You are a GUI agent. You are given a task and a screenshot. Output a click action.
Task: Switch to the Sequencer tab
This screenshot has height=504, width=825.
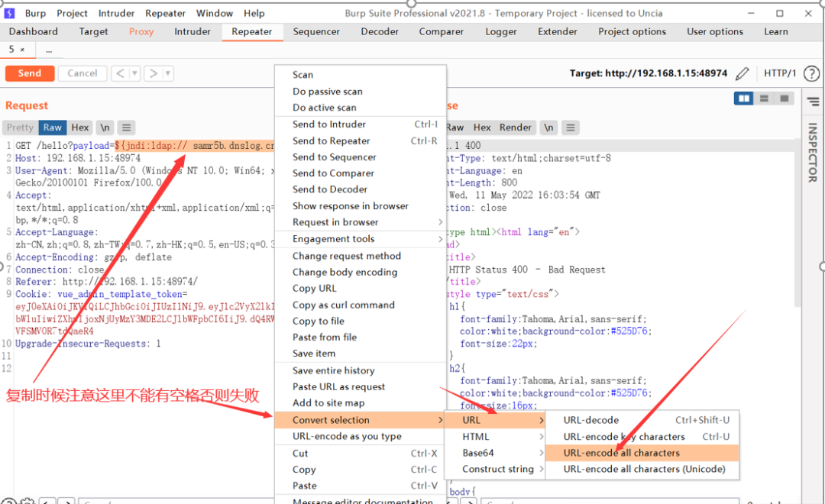point(316,31)
